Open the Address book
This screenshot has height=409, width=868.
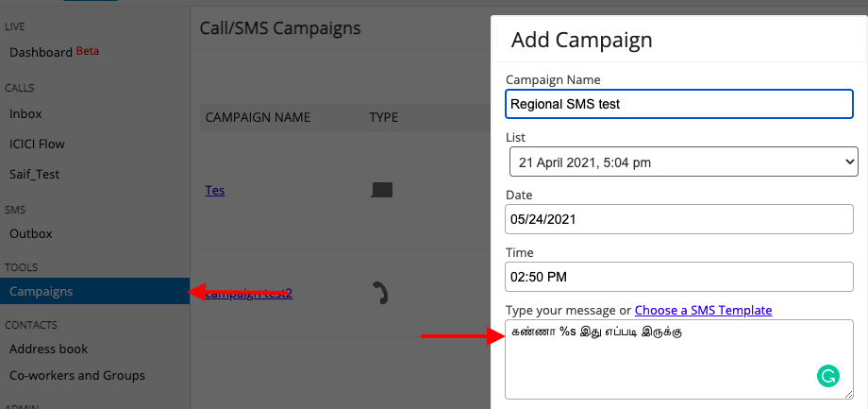[x=49, y=349]
